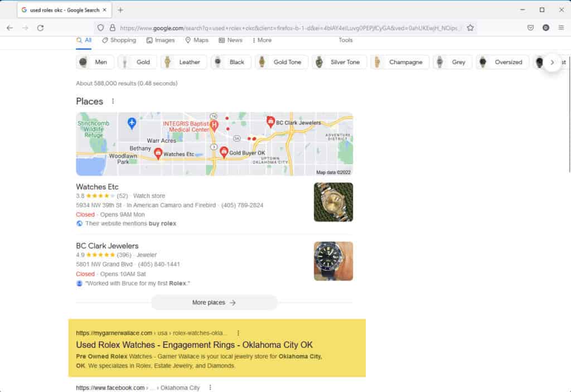
Task: Expand the More search options menu
Action: (x=262, y=40)
